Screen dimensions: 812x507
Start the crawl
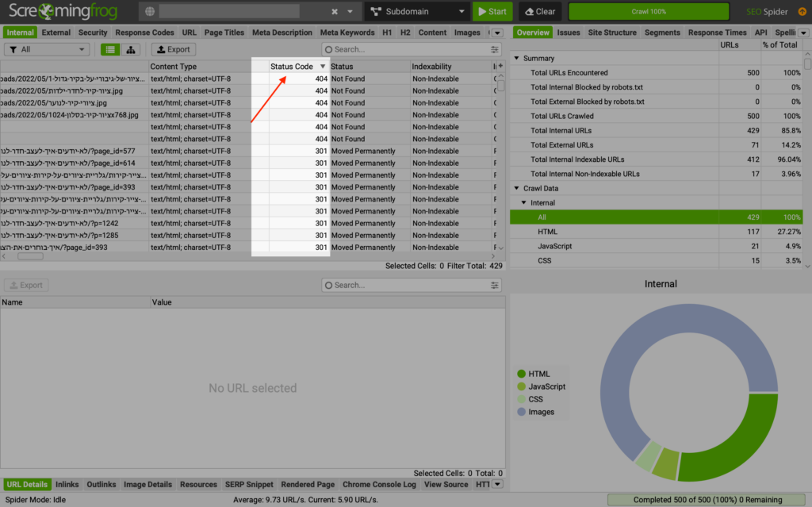tap(492, 11)
